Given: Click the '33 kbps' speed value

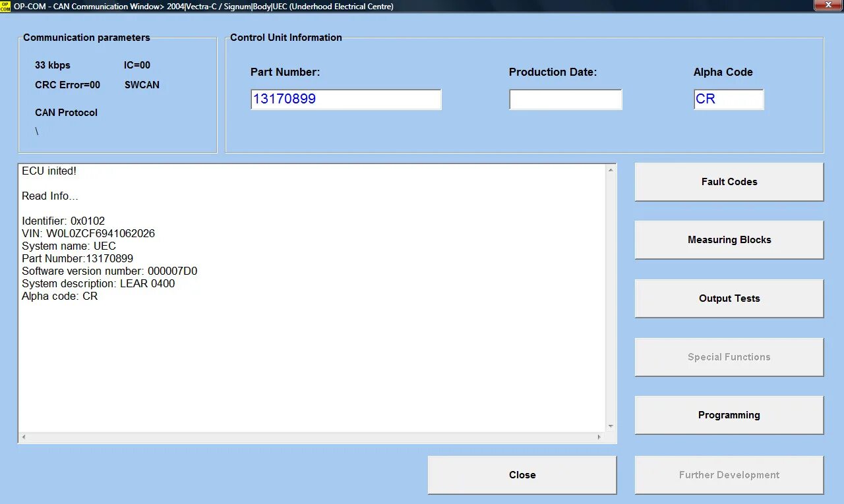Looking at the screenshot, I should tap(53, 65).
